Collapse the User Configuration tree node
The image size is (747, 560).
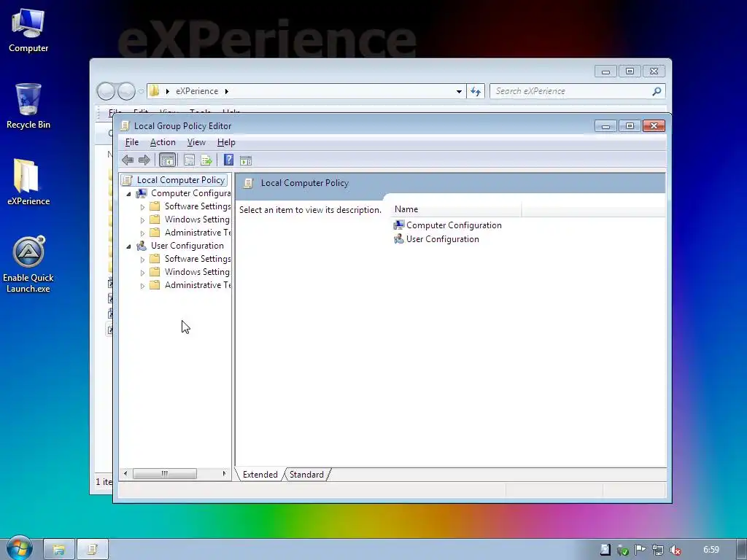click(128, 246)
